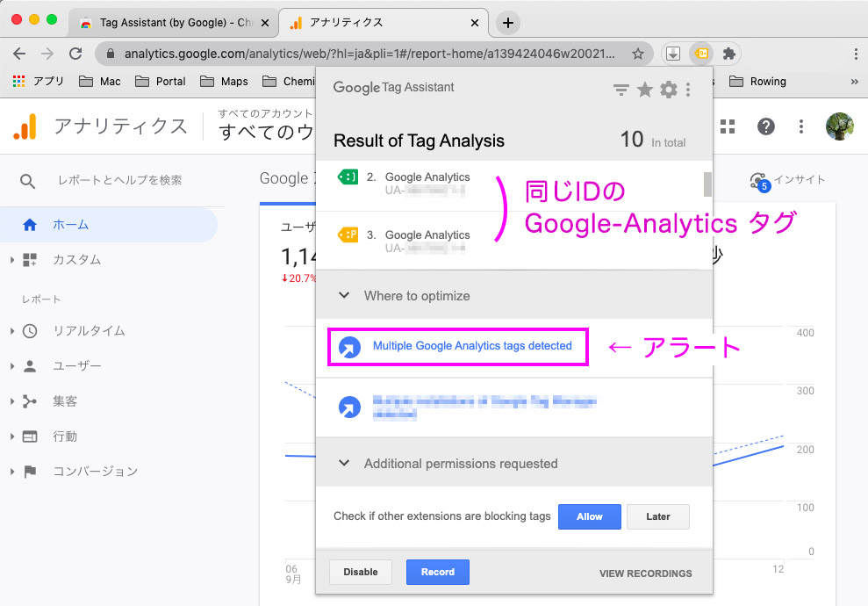
Task: Click the Record button in Tag Assistant
Action: (438, 572)
